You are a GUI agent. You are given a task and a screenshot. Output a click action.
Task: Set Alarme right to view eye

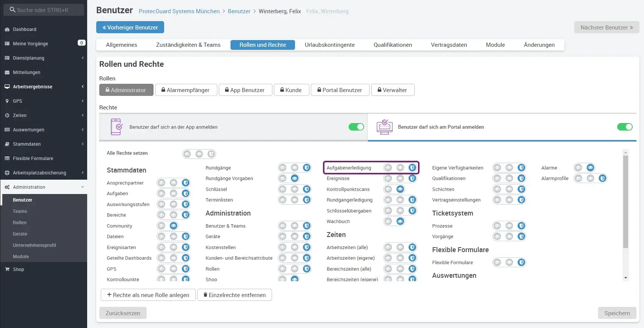point(590,168)
